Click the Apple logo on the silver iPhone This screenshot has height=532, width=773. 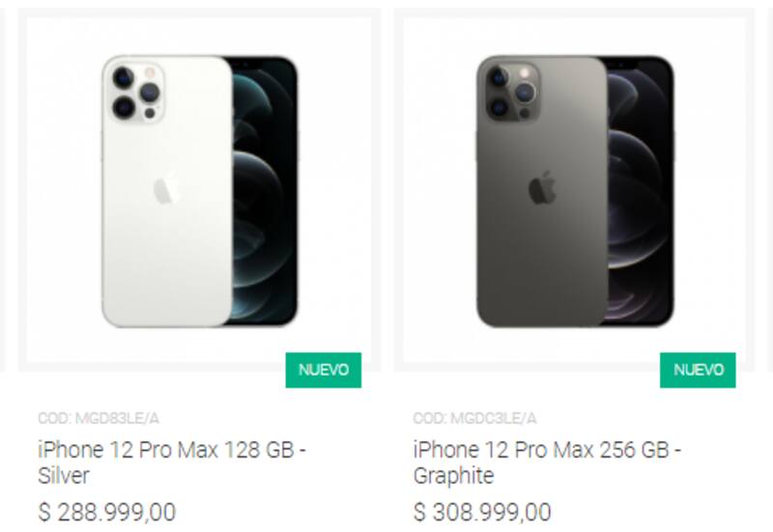[167, 189]
